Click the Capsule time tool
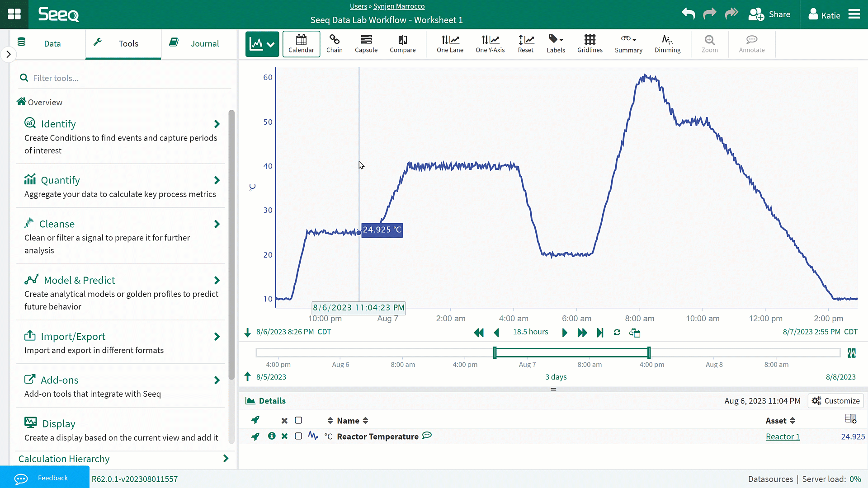Image resolution: width=868 pixels, height=488 pixels. pyautogui.click(x=366, y=44)
